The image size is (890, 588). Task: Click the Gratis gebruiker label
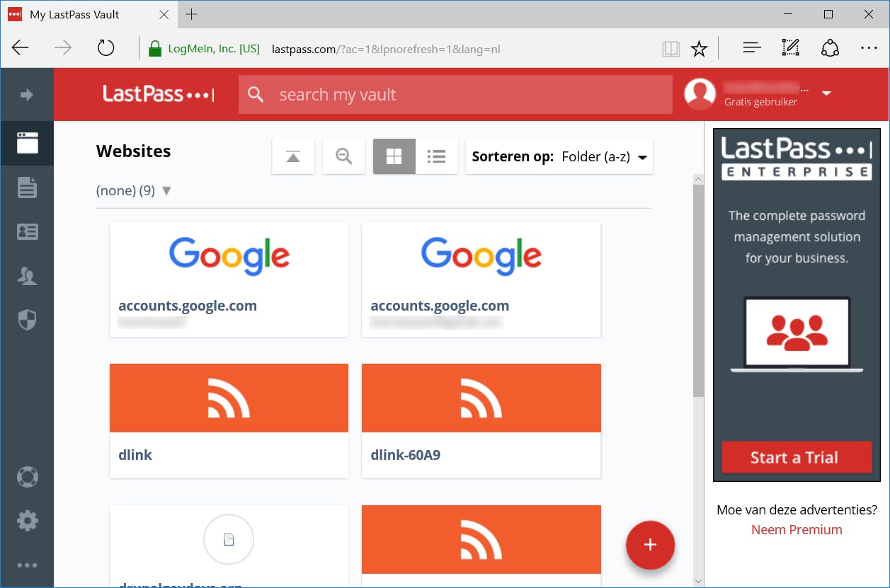[x=760, y=102]
